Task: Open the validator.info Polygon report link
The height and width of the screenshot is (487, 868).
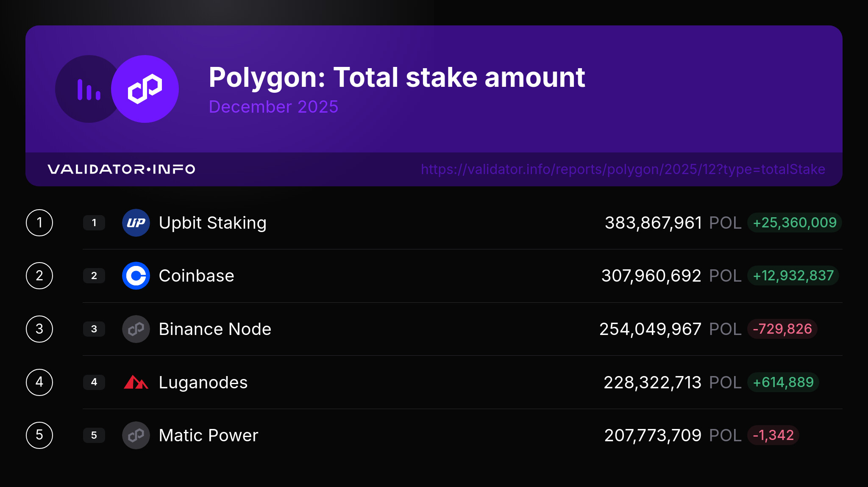Action: click(623, 169)
